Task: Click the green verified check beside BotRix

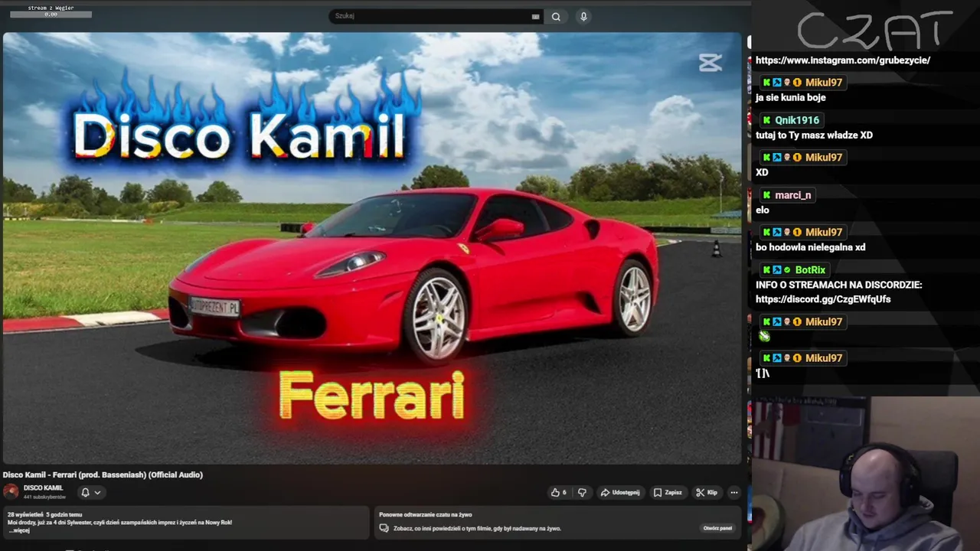Action: (x=787, y=270)
